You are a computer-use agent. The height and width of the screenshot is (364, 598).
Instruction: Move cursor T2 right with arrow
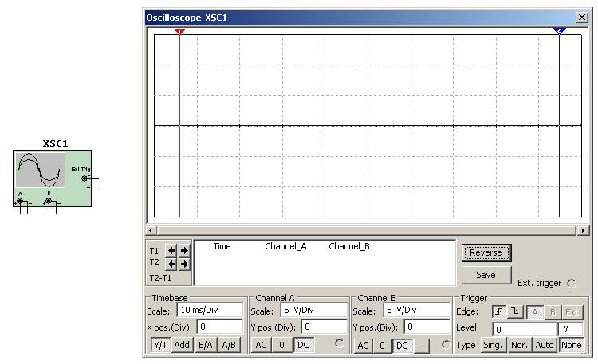184,264
